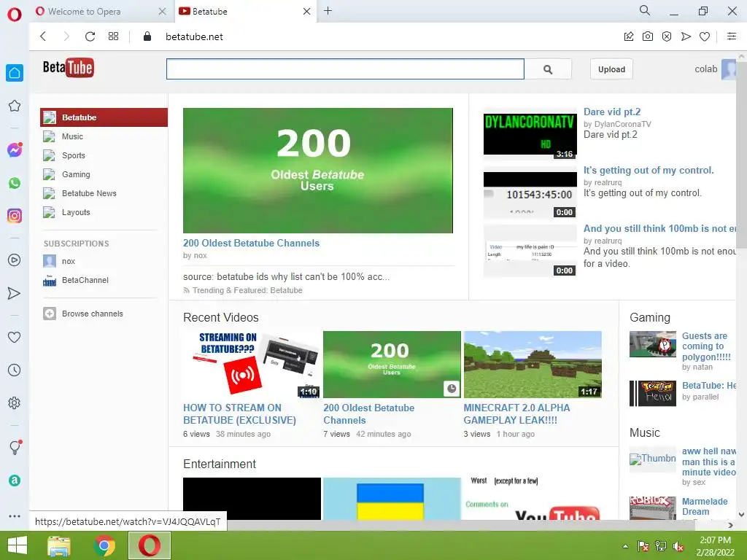The image size is (747, 560).
Task: Open the Dare vid pt.2 video link
Action: click(612, 112)
